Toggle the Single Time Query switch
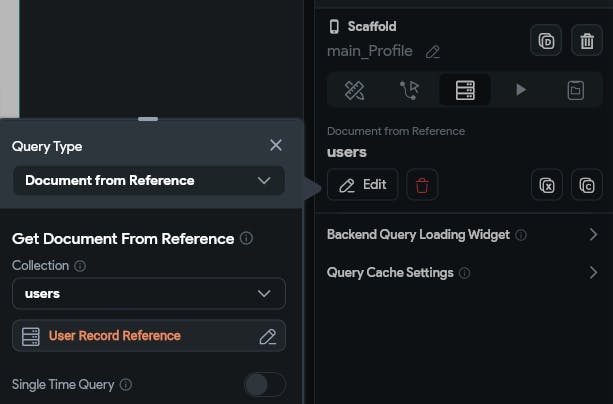The height and width of the screenshot is (404, 613). tap(265, 384)
